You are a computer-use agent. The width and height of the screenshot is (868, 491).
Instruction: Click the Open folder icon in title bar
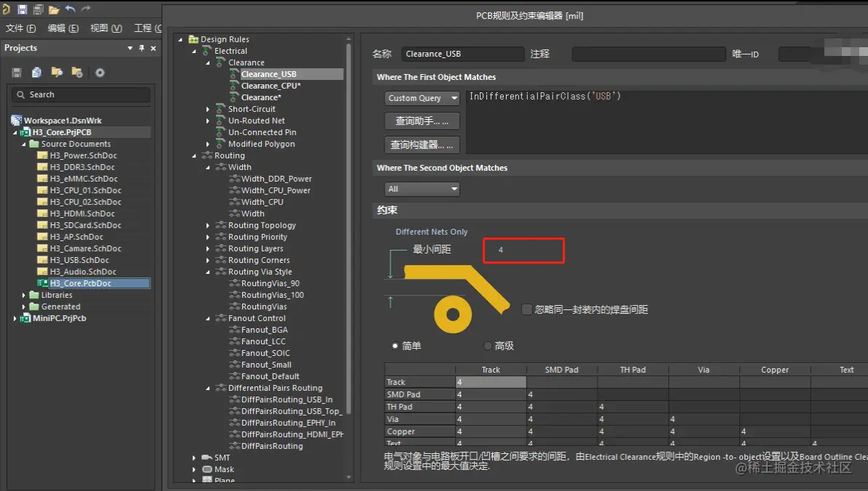(54, 9)
